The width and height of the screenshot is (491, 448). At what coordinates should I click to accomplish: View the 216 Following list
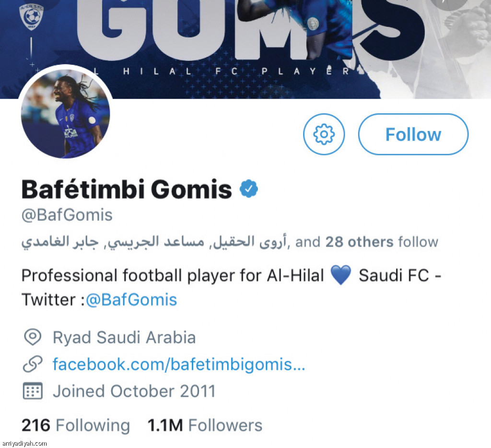point(76,425)
